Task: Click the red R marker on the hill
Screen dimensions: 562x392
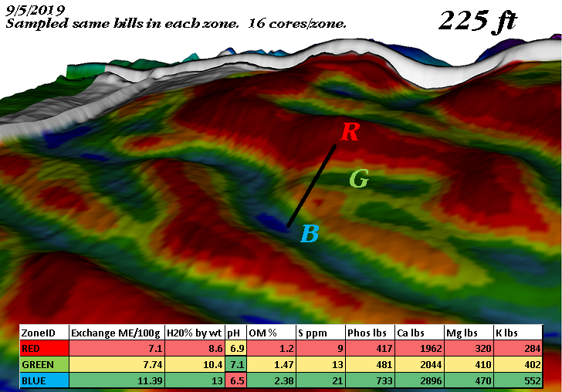Action: [350, 131]
